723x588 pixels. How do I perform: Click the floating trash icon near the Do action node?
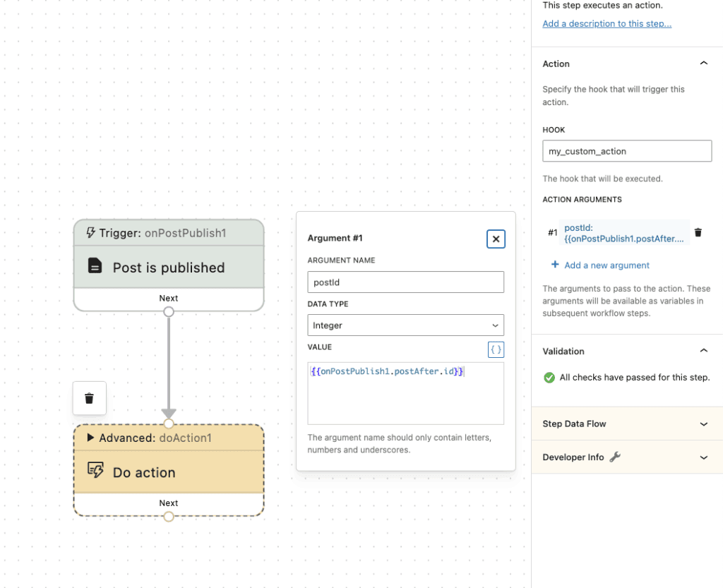(x=89, y=398)
